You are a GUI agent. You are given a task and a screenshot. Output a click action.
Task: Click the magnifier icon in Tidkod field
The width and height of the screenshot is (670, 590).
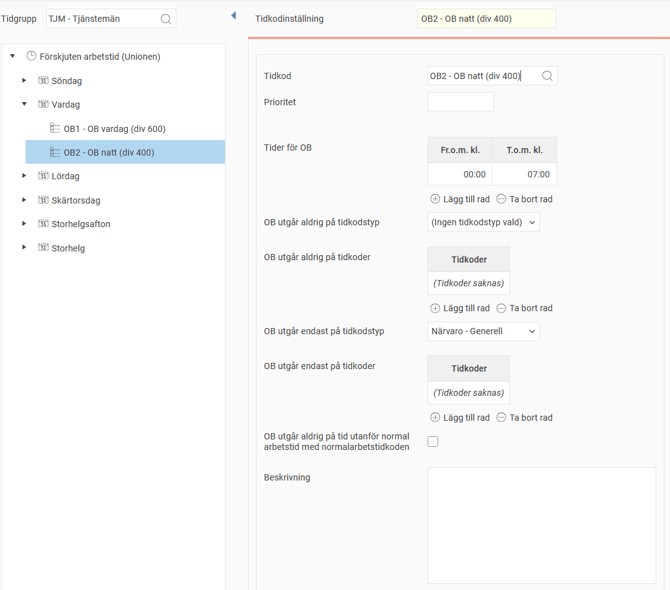(x=547, y=76)
